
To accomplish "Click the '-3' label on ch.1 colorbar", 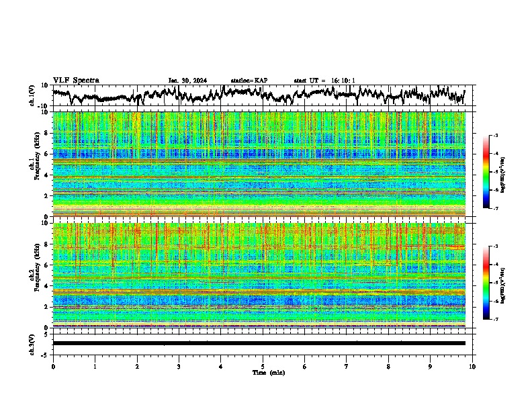I will point(495,135).
